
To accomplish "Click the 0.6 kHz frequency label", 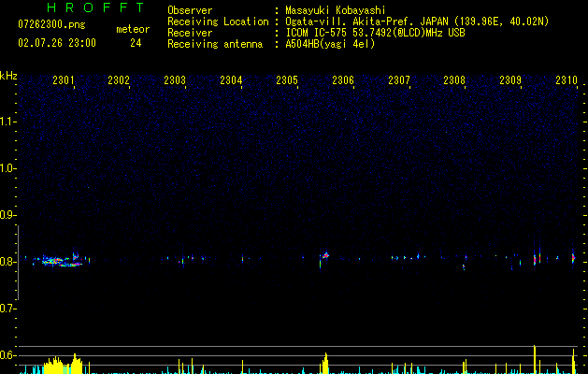I will tap(7, 355).
